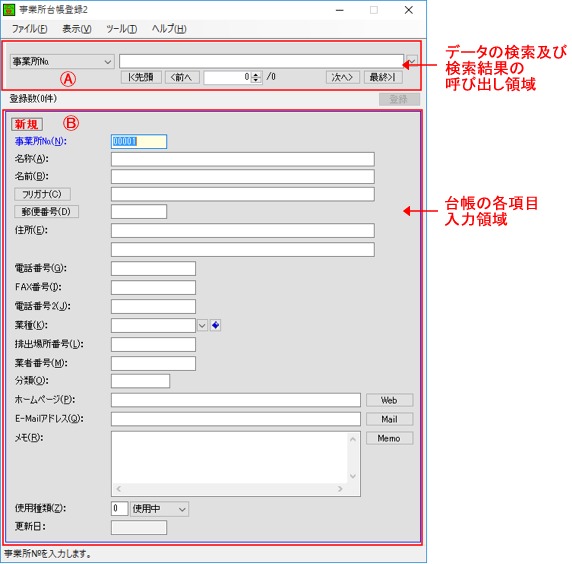Open the 表示(V) menu
The width and height of the screenshot is (572, 564).
click(77, 29)
